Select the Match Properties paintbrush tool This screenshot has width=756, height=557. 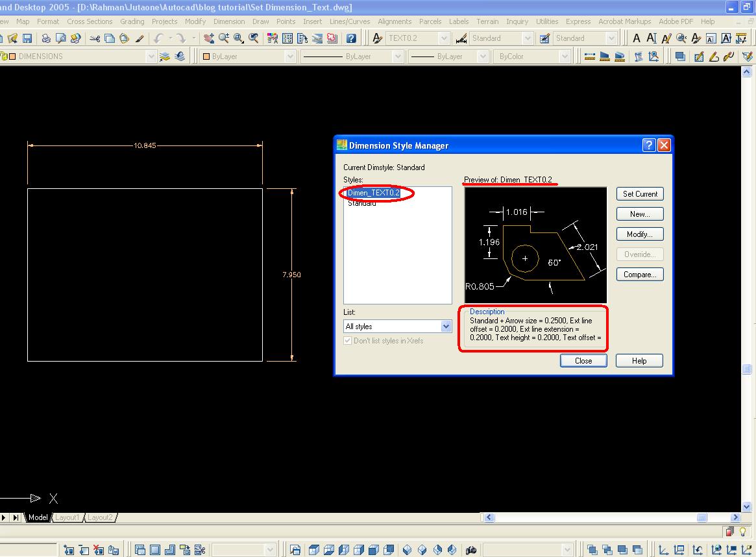(x=139, y=38)
